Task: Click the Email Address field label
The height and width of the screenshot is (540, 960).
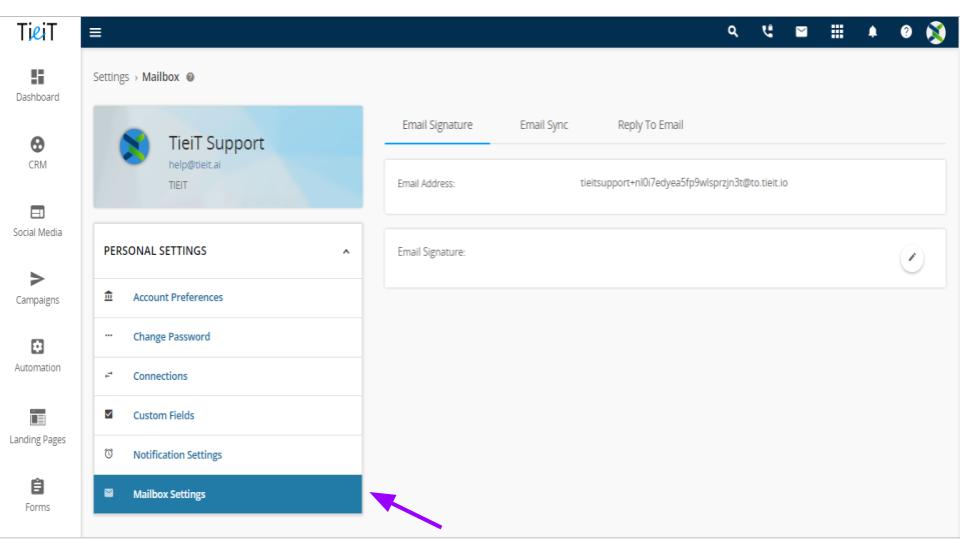Action: tap(426, 184)
